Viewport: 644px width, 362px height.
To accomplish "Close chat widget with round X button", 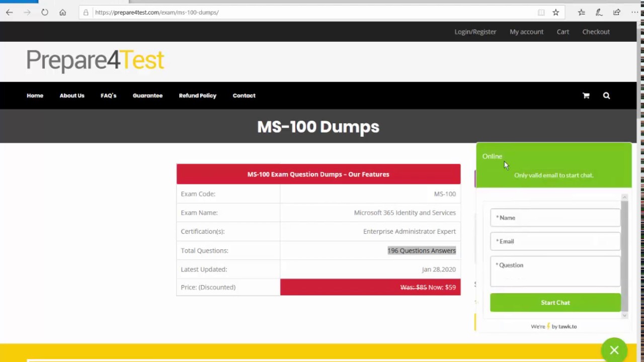I will tap(614, 350).
